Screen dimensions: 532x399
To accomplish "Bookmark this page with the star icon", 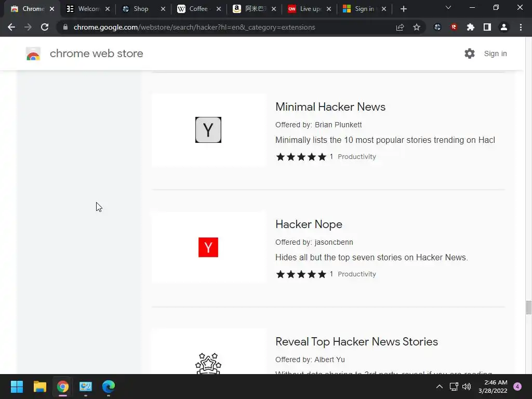I will pos(417,27).
